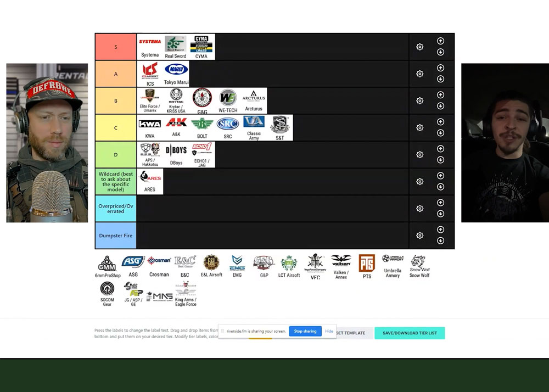
Task: Click the Wildcard tier label
Action: [x=116, y=182]
